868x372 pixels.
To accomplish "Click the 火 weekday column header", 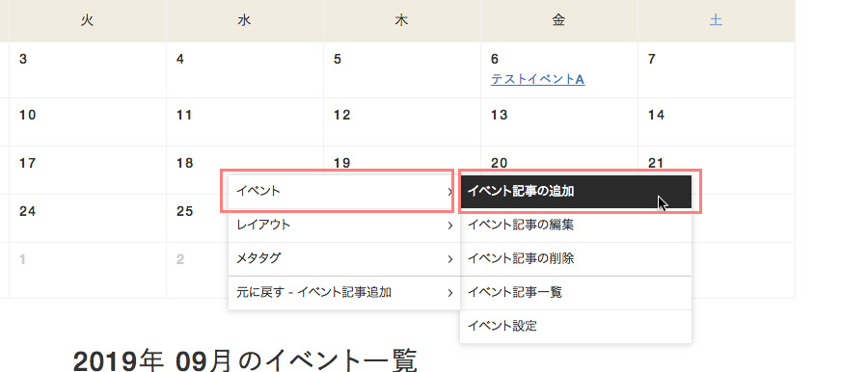I will point(87,21).
